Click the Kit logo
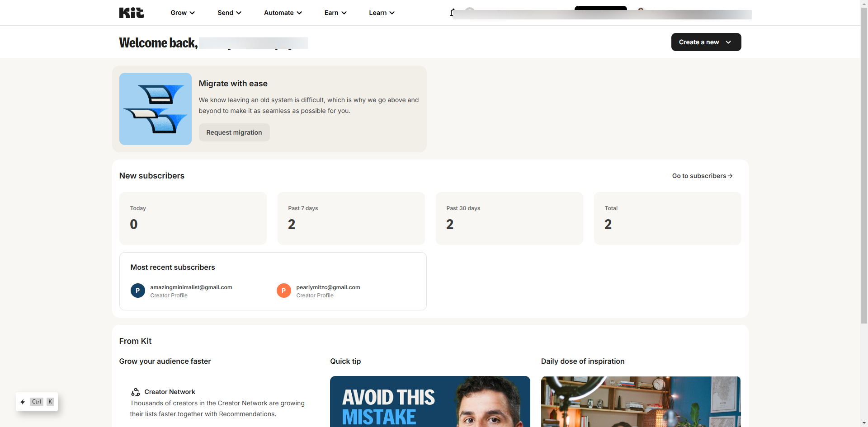 point(131,13)
